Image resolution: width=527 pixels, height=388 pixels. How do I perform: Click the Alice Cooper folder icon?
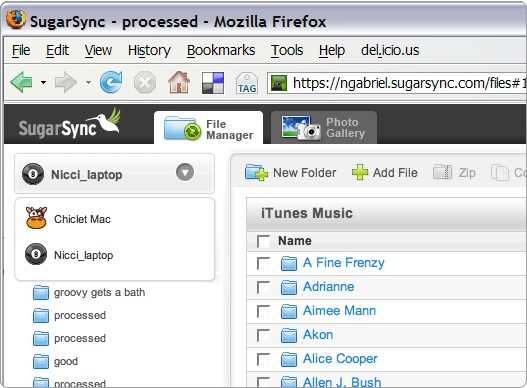tap(289, 359)
